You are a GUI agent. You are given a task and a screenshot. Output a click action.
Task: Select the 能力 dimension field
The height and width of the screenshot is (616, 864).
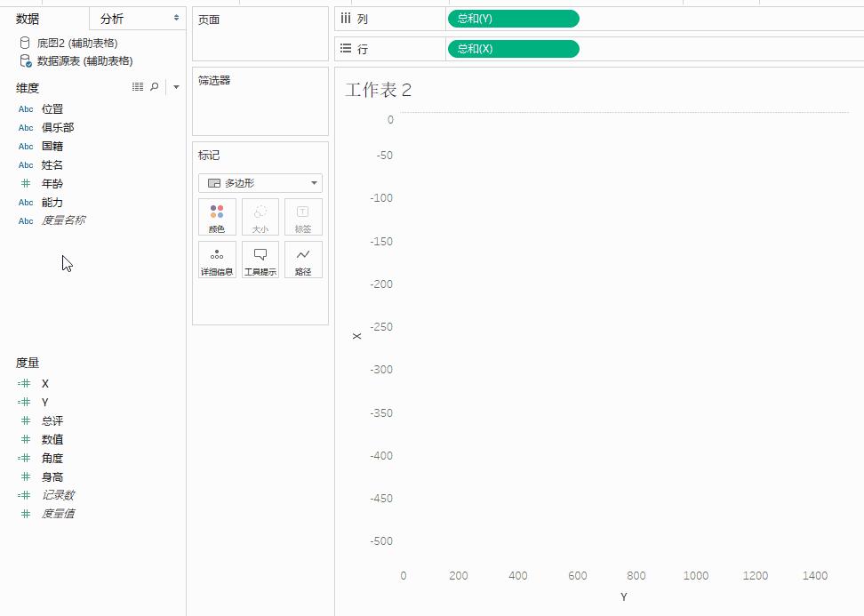52,203
